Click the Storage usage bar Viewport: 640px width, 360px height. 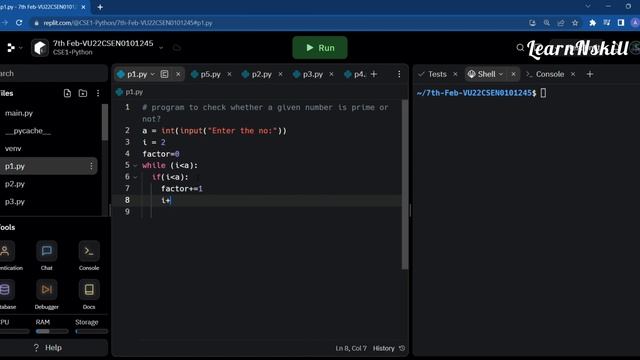click(91, 331)
